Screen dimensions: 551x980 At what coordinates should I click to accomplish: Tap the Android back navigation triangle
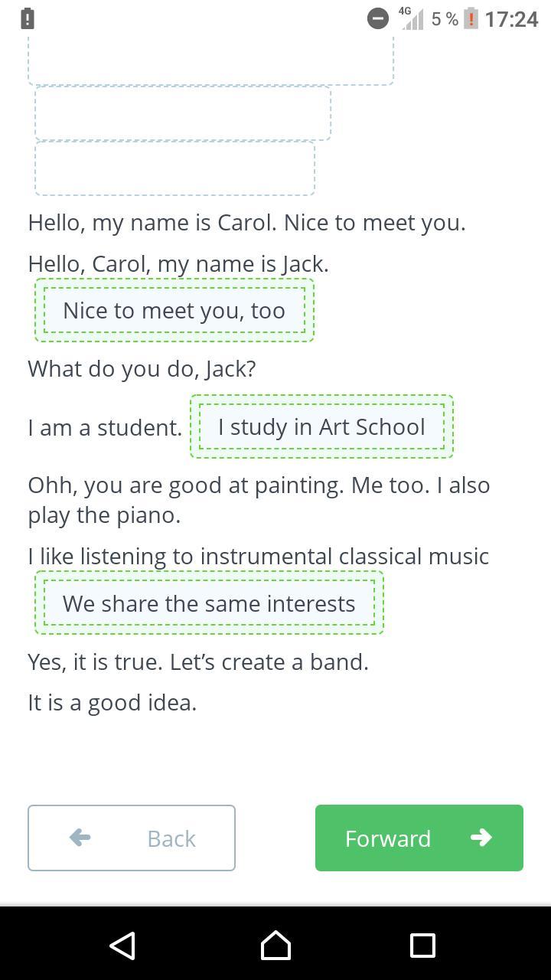[122, 946]
